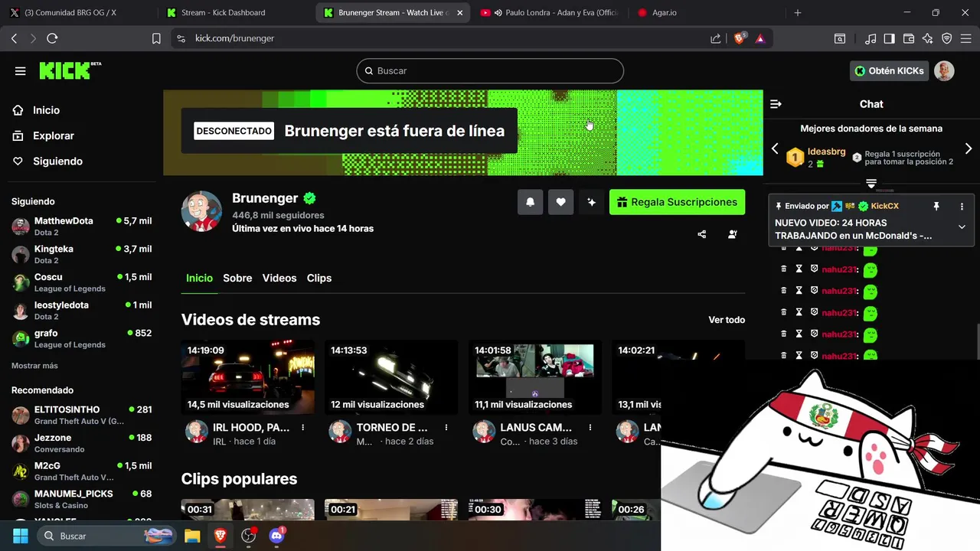
Task: Open File Explorer from the taskbar
Action: click(192, 536)
